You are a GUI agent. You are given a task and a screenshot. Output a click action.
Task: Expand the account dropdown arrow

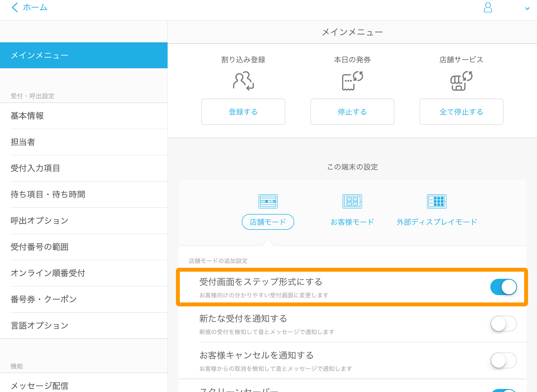click(527, 8)
